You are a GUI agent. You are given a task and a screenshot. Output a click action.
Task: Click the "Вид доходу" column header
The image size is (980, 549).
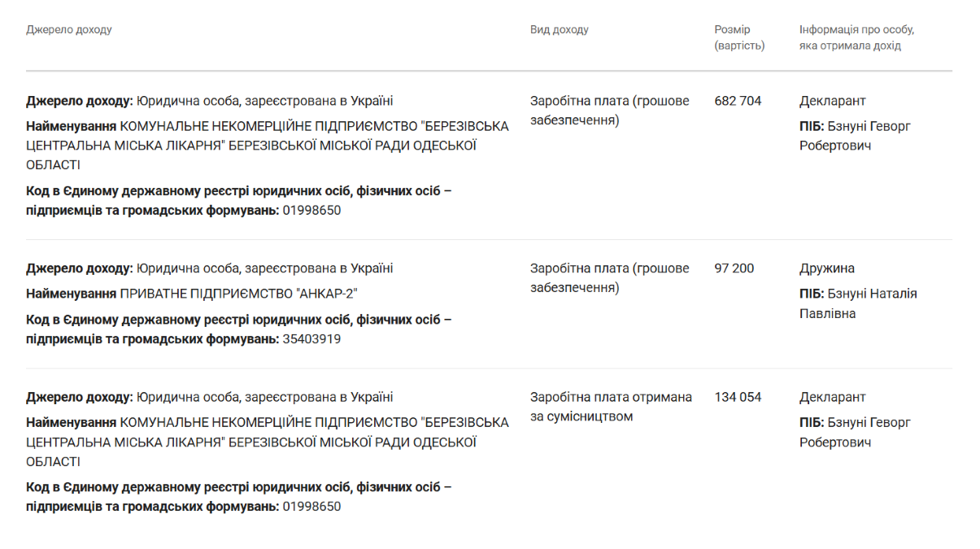point(559,30)
